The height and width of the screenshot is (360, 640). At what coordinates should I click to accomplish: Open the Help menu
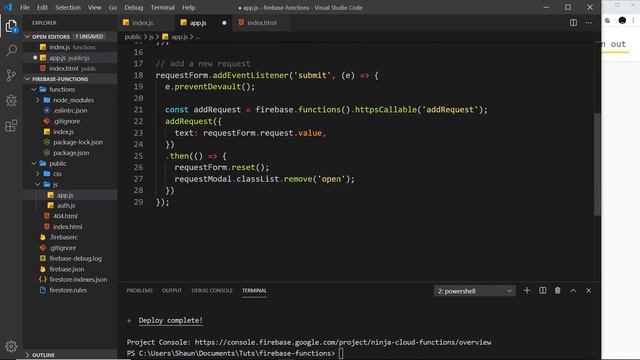pyautogui.click(x=188, y=7)
